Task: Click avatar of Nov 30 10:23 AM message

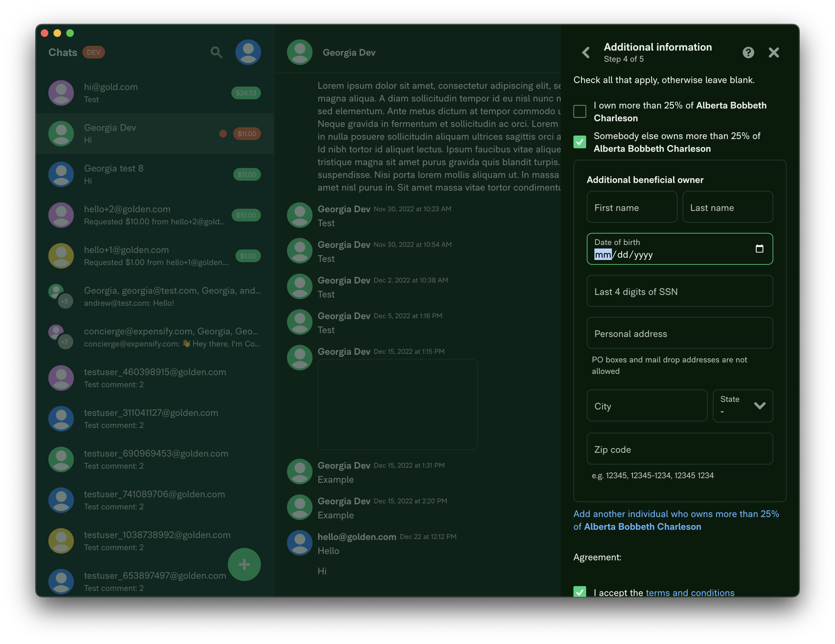Action: (x=300, y=215)
